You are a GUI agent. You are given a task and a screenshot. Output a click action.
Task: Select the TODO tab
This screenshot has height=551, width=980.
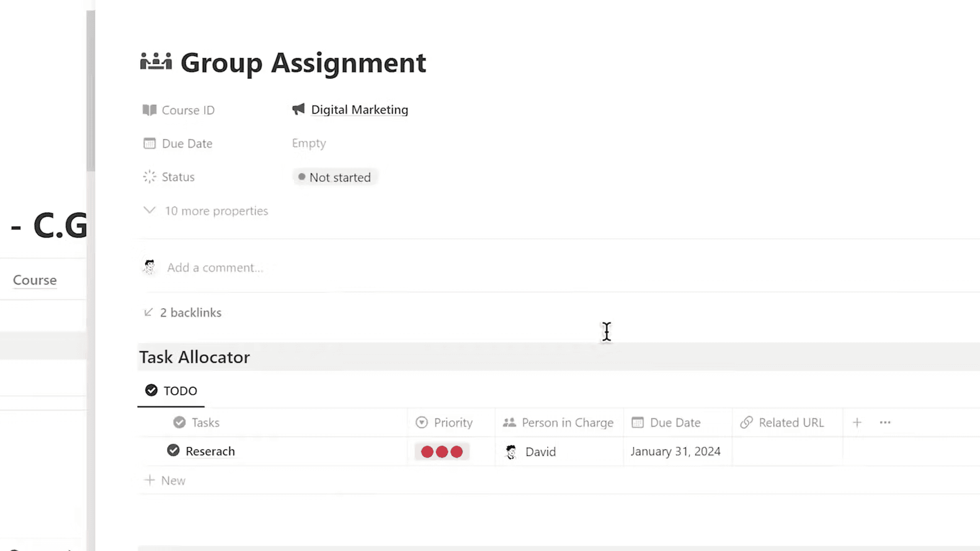[x=171, y=391]
